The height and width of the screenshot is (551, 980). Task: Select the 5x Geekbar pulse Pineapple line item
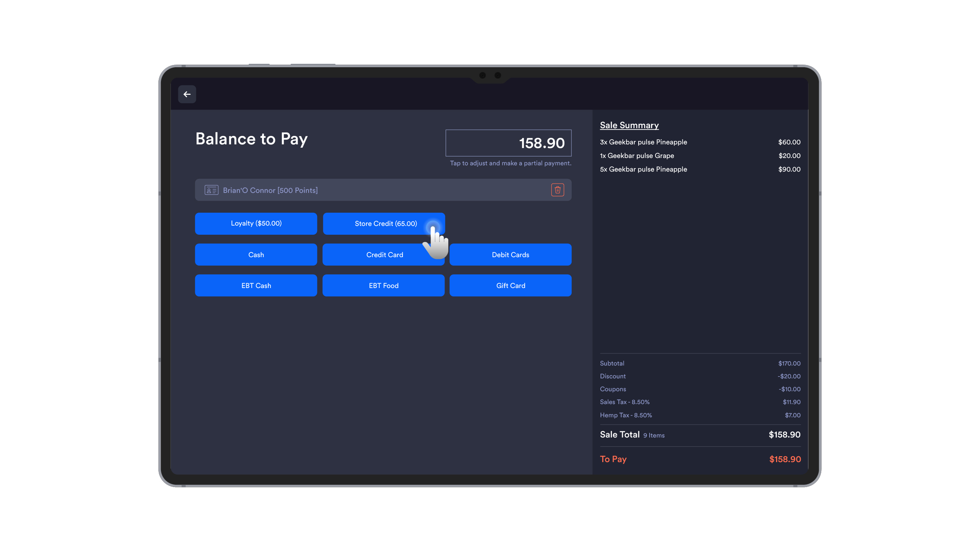click(x=643, y=169)
